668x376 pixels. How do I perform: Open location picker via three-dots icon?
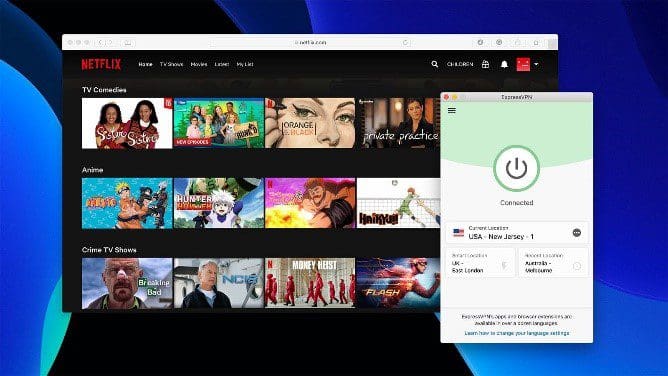(x=577, y=233)
